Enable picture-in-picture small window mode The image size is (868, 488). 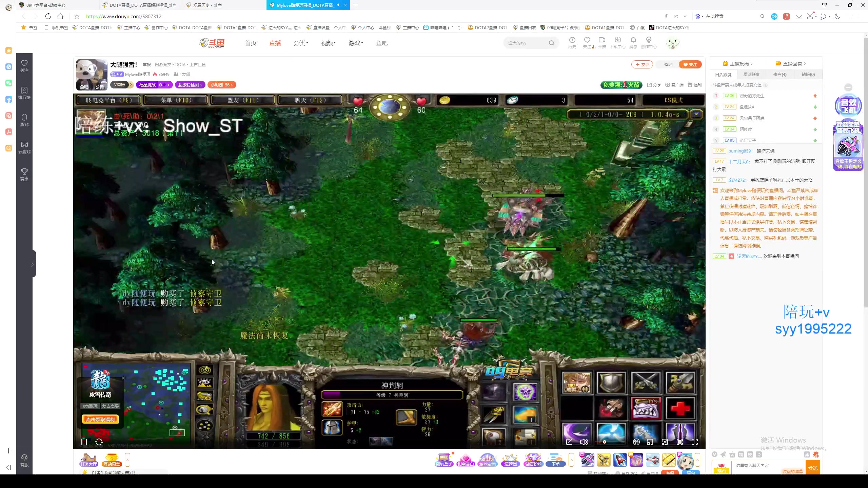pyautogui.click(x=650, y=442)
